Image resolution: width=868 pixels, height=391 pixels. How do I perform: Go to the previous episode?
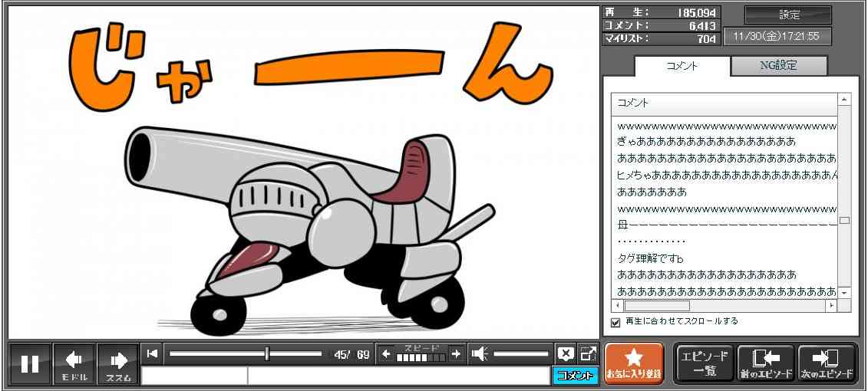pos(765,363)
